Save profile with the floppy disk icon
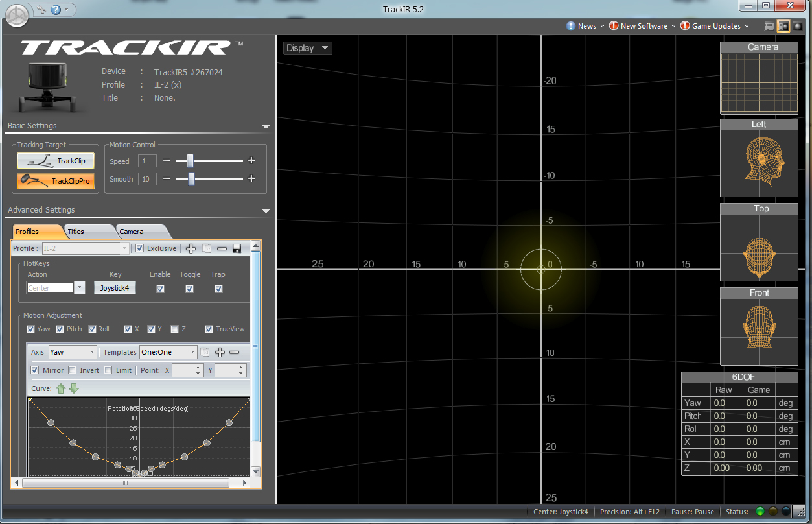 [237, 248]
